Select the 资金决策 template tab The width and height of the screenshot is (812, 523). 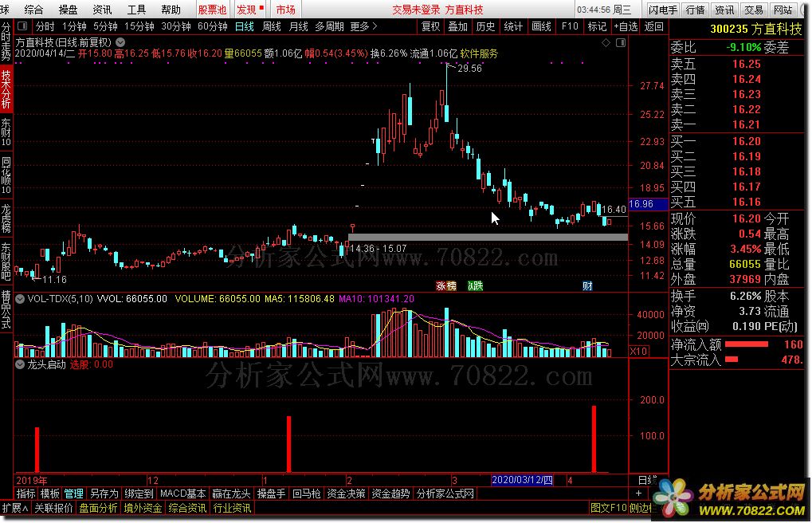click(x=346, y=494)
